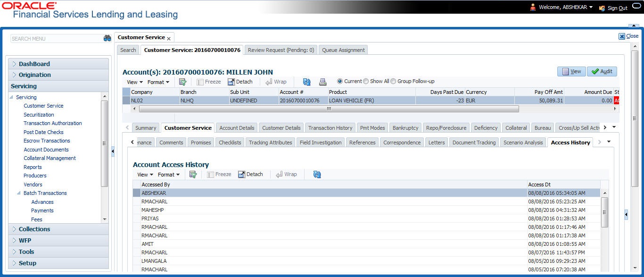Select the Group Follow-up radio button
The width and height of the screenshot is (644, 277).
click(x=393, y=81)
